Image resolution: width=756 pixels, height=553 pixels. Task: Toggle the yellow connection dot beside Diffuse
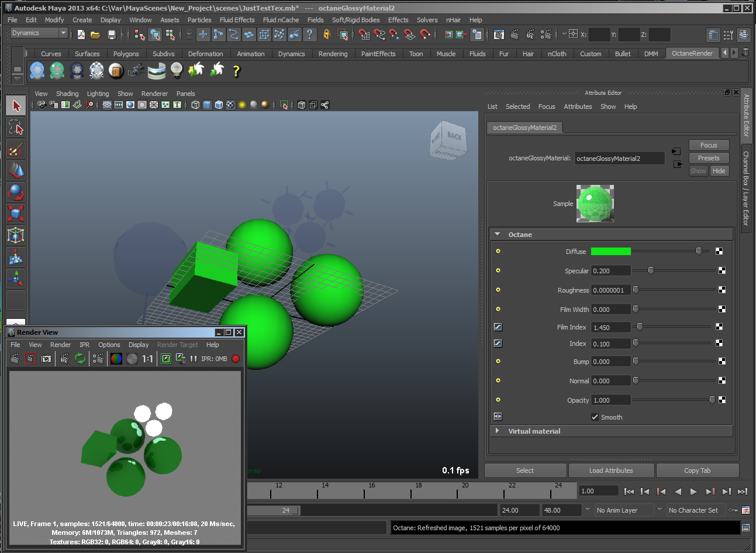tap(498, 251)
